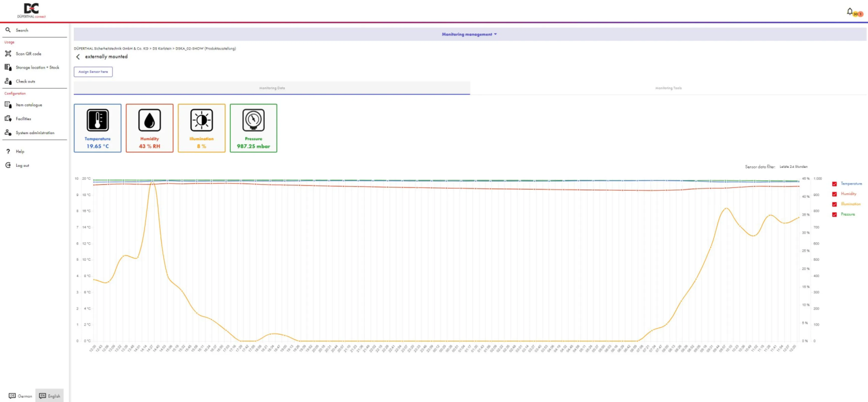Open the Illumination sensor tile
This screenshot has height=402, width=868.
(x=201, y=128)
